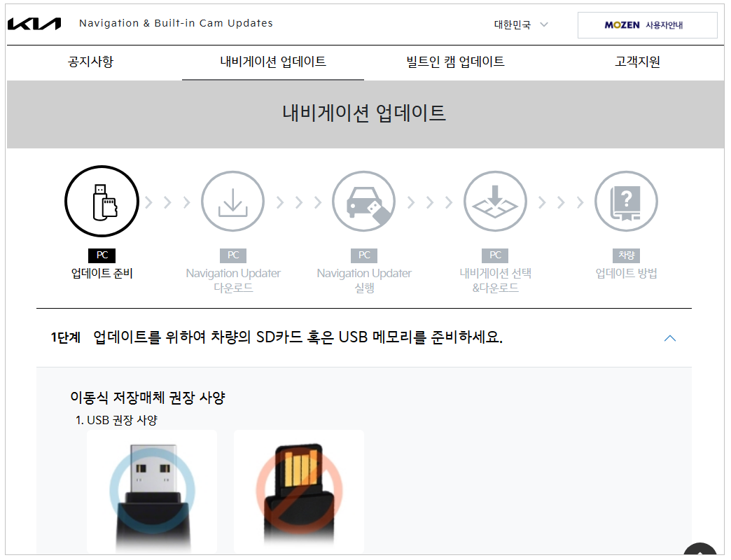The width and height of the screenshot is (731, 560).
Task: Click the MOZEN 사용자안내 button
Action: click(647, 25)
